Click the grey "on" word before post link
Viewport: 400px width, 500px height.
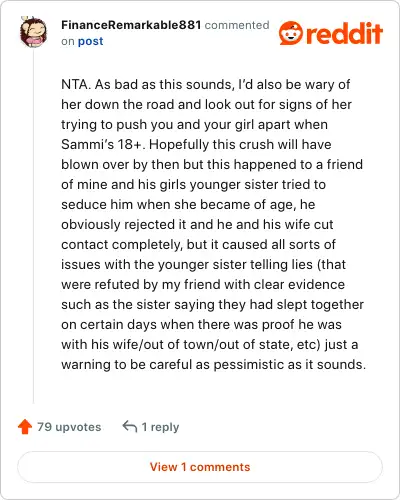[x=68, y=42]
